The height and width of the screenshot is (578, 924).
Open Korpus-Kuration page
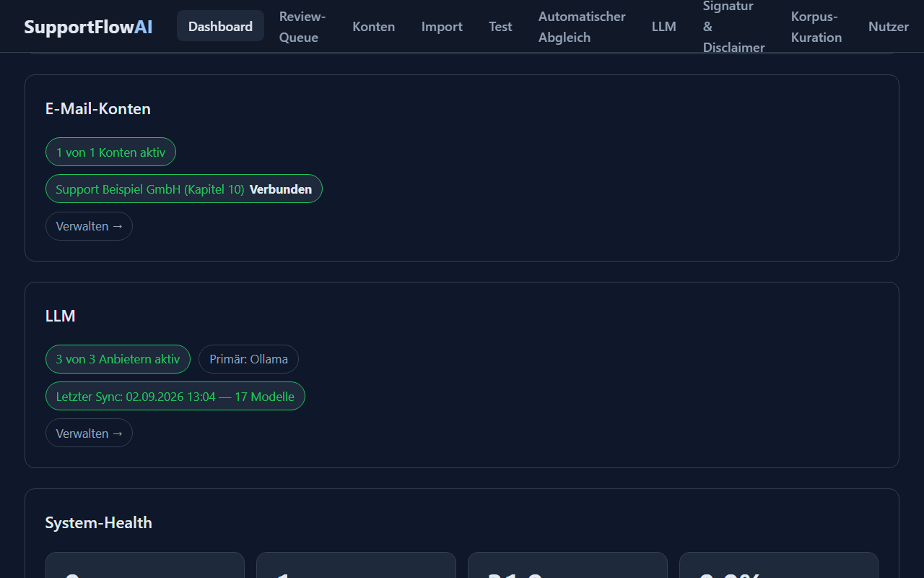(816, 27)
